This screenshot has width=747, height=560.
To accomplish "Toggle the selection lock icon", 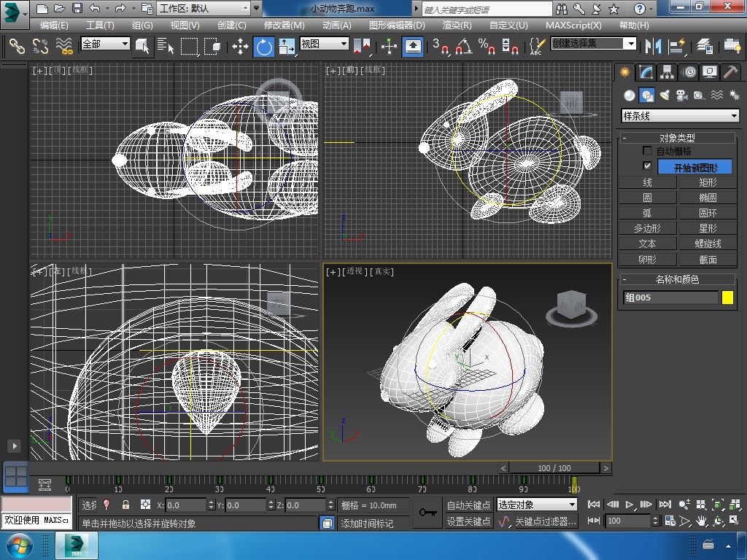I will coord(125,505).
